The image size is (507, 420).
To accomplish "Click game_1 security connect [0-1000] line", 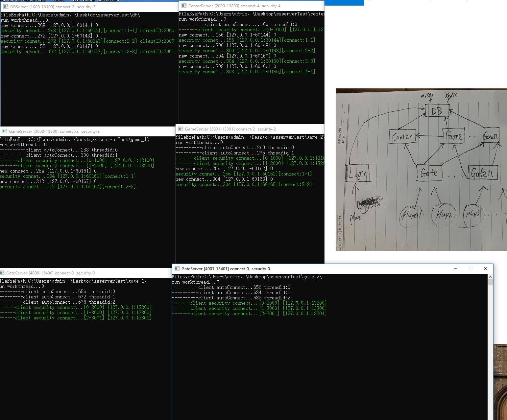I will coord(77,160).
